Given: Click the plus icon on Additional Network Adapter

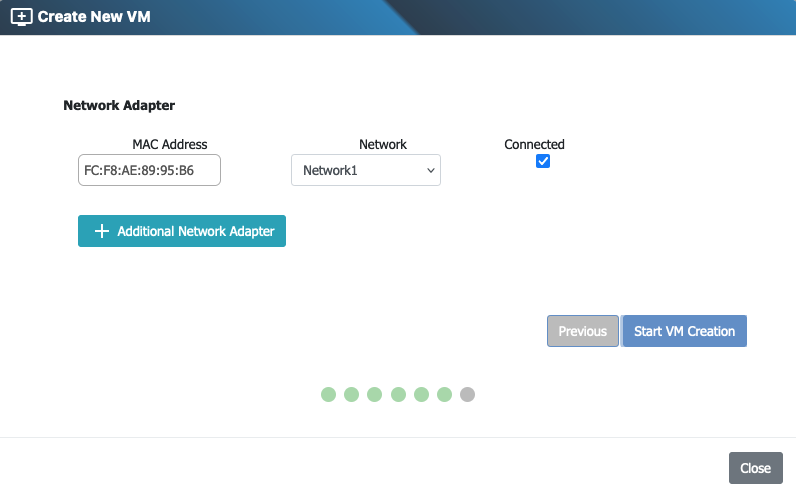Looking at the screenshot, I should point(101,231).
